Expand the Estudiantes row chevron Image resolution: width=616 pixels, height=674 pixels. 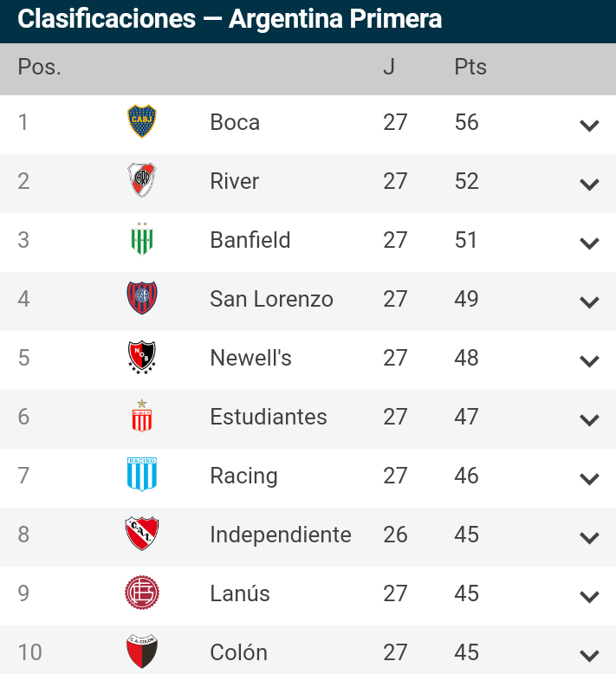coord(589,420)
